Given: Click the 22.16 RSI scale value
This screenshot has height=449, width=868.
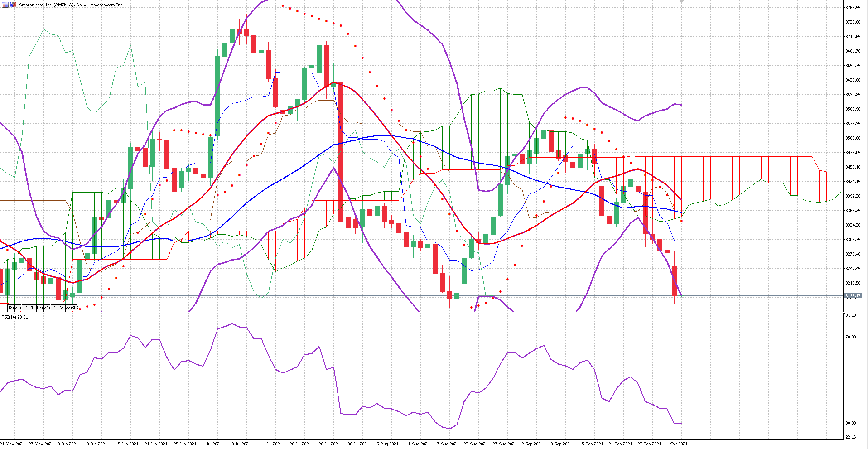Looking at the screenshot, I should [851, 437].
